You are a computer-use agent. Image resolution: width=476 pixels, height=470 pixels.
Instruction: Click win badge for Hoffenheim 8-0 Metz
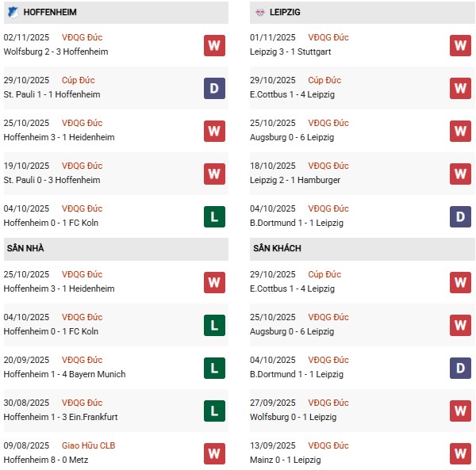(214, 453)
